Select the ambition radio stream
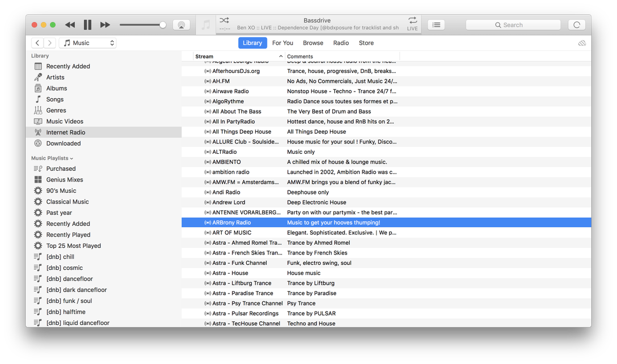This screenshot has width=617, height=364. (x=386, y=172)
